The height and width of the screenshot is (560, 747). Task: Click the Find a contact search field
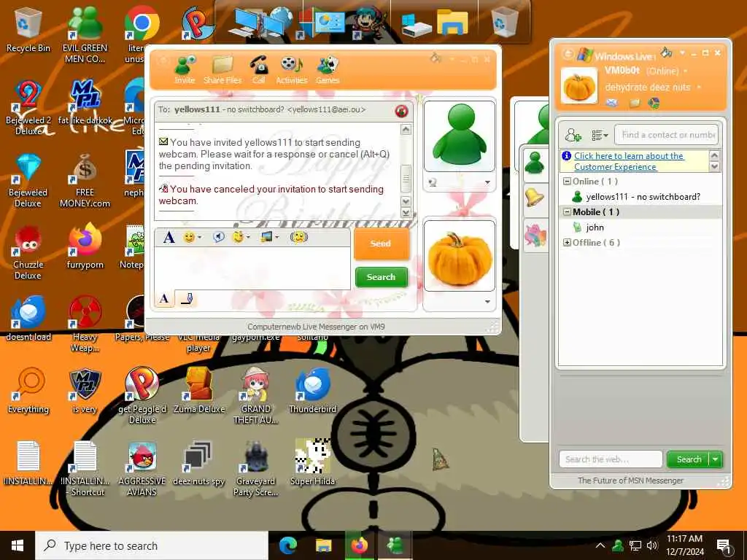667,135
